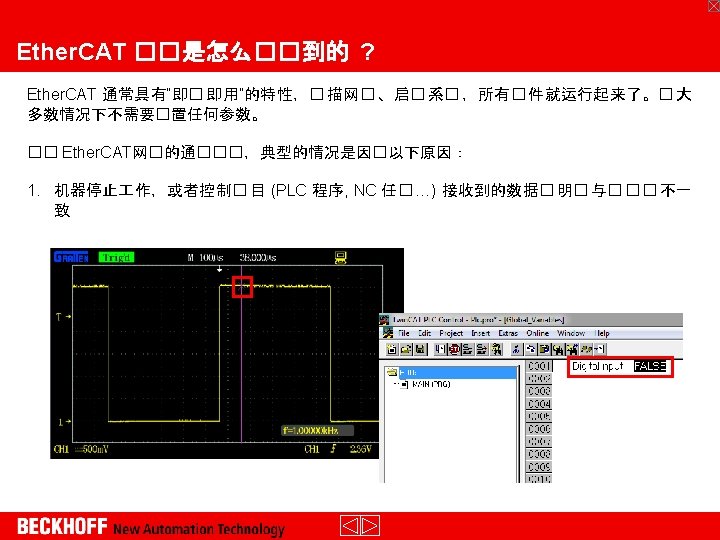
Task: Click the 'Digital input' variable name
Action: point(597,366)
